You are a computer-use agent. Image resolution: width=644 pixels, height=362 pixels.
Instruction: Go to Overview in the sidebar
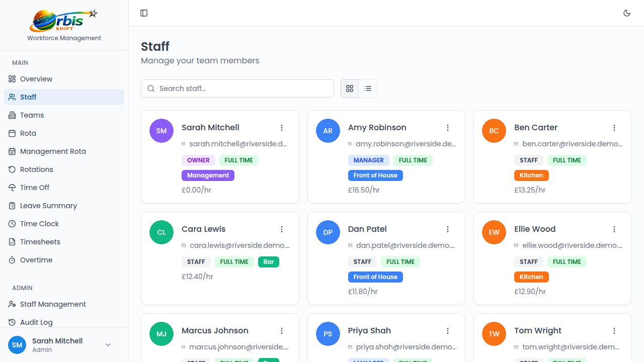click(64, 79)
